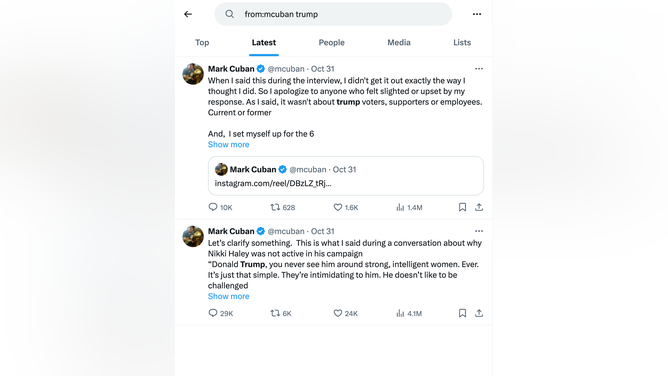The height and width of the screenshot is (376, 668).
Task: Switch to the Top tab
Action: [202, 43]
